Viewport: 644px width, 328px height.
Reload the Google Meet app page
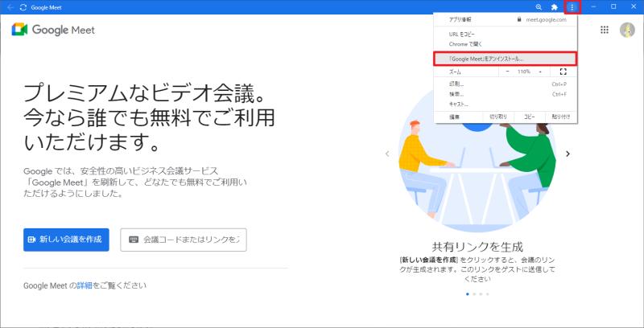pyautogui.click(x=23, y=7)
